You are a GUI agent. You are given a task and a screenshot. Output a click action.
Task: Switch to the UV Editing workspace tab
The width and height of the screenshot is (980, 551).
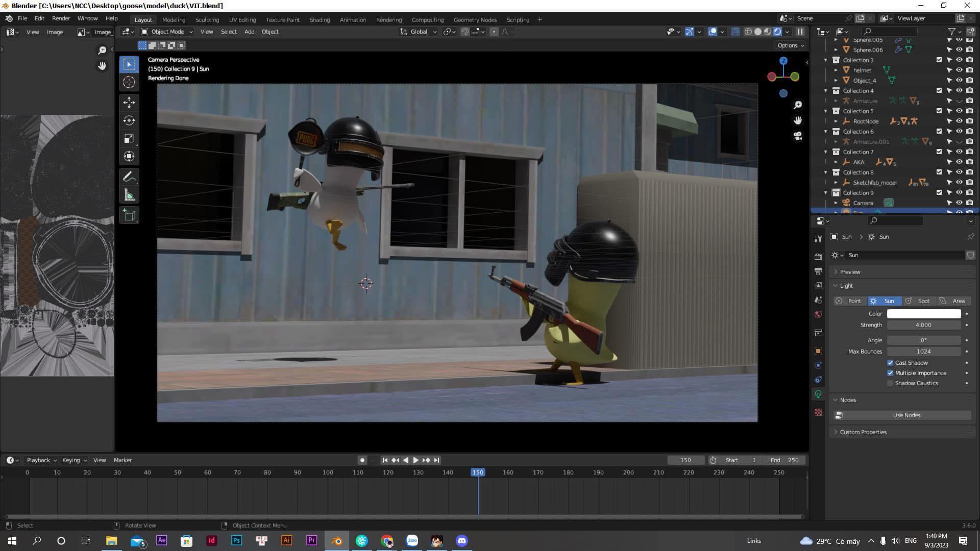point(242,20)
